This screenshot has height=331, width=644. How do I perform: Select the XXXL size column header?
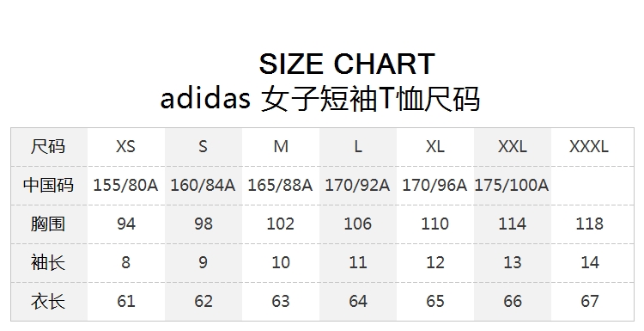coord(589,146)
